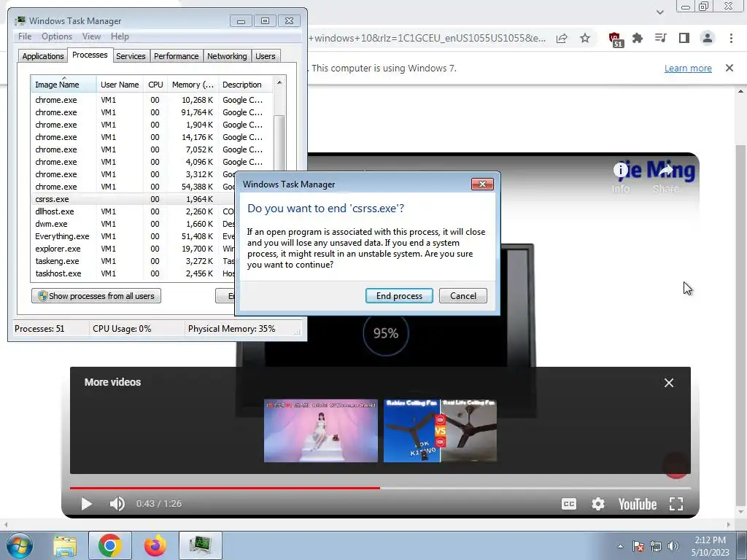Screen dimensions: 747x560
Task: Show processes from all users
Action: pos(96,296)
